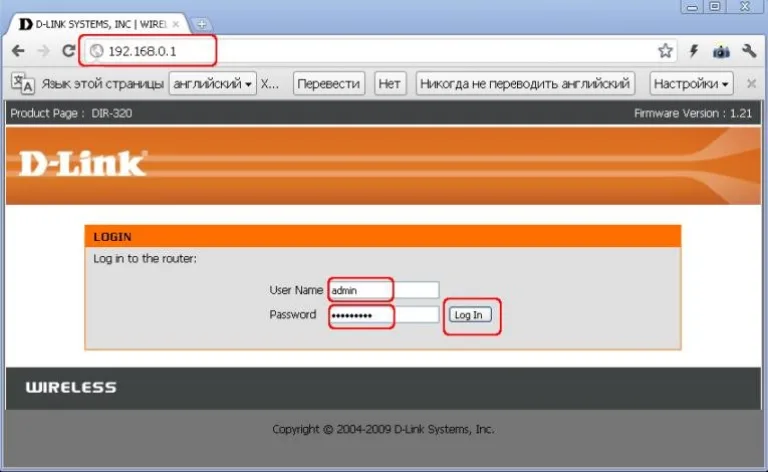Choose Никогда не переводить английский
Screen dimensions: 768x472
click(525, 84)
